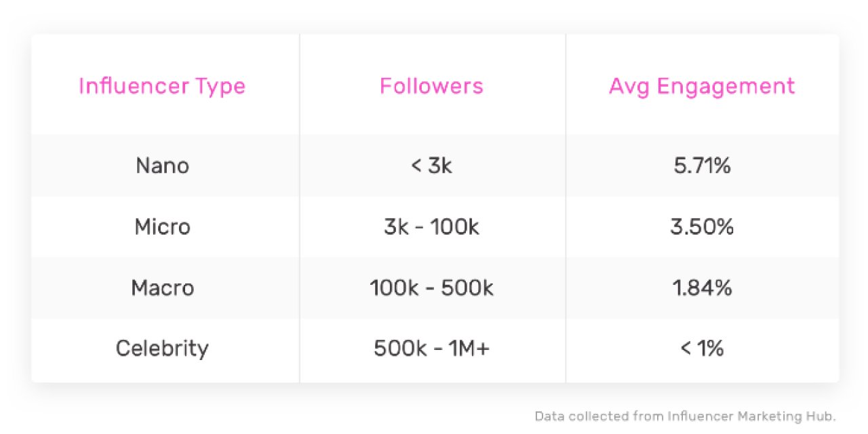Select the 1.84% engagement value
This screenshot has width=868, height=434.
tap(702, 288)
